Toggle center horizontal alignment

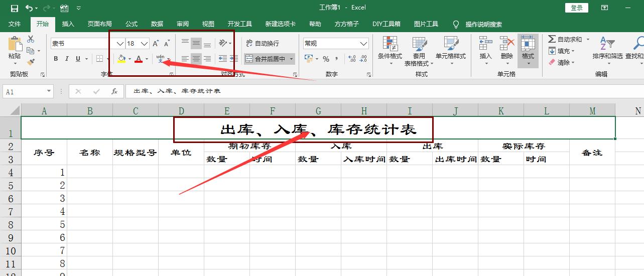pos(196,59)
